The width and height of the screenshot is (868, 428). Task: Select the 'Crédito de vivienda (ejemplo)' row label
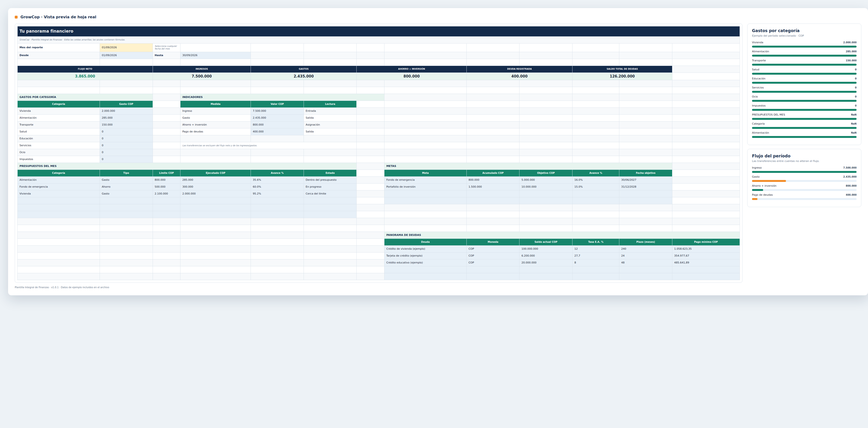click(425, 249)
